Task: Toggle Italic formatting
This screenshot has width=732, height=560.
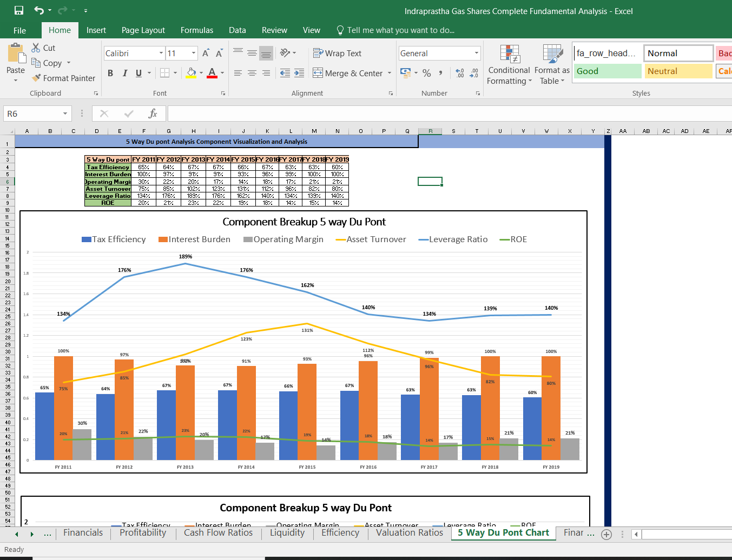Action: pyautogui.click(x=125, y=73)
